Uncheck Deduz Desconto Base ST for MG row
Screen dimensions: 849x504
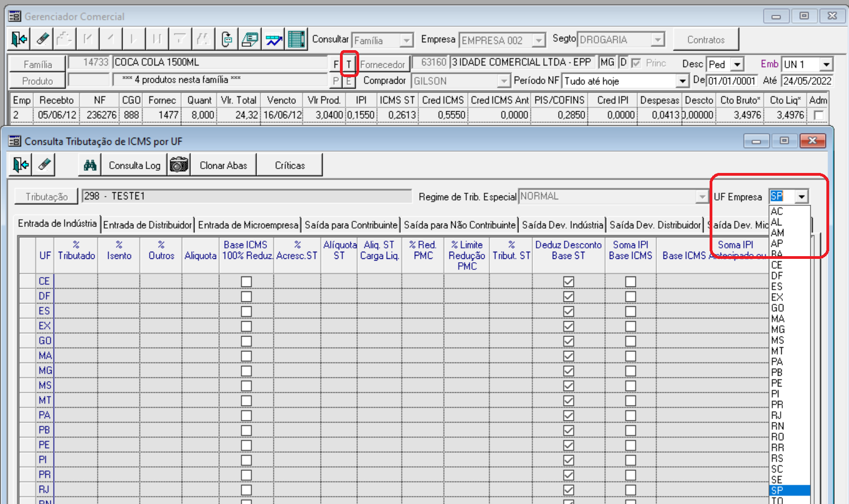(569, 371)
